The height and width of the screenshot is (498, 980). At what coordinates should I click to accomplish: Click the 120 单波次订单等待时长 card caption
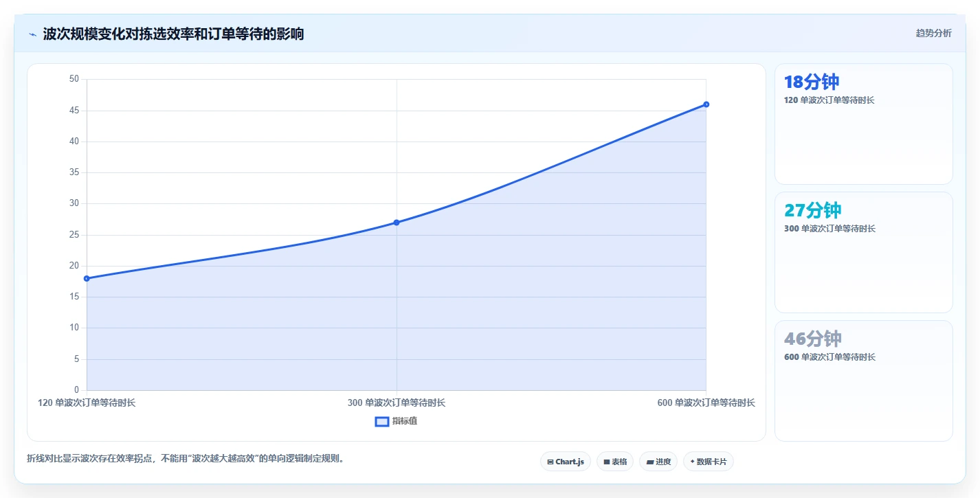click(x=829, y=100)
